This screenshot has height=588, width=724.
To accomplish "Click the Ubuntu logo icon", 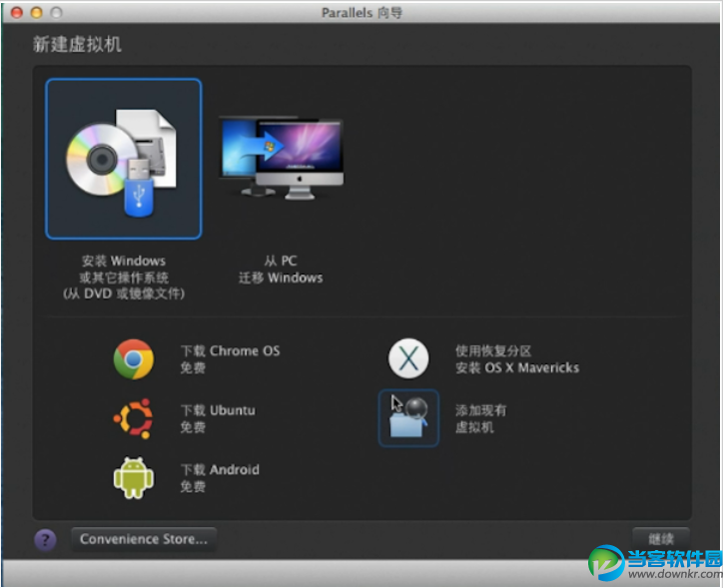I will click(x=134, y=418).
